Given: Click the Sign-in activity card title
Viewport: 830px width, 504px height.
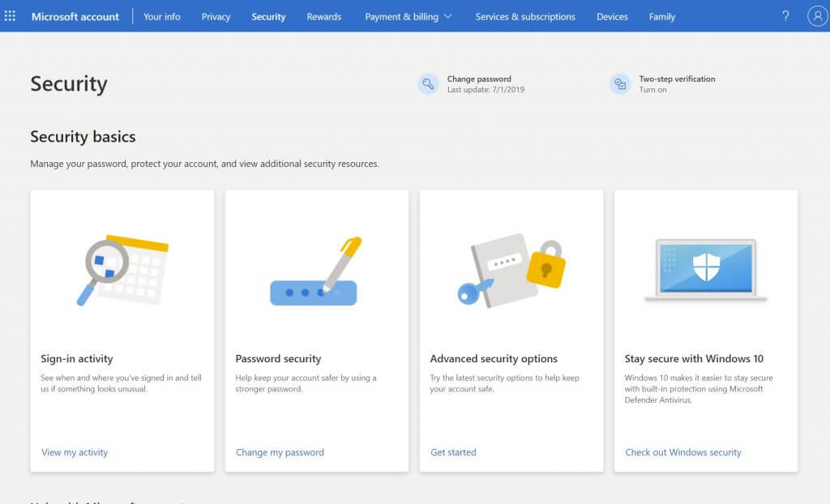Looking at the screenshot, I should point(77,358).
